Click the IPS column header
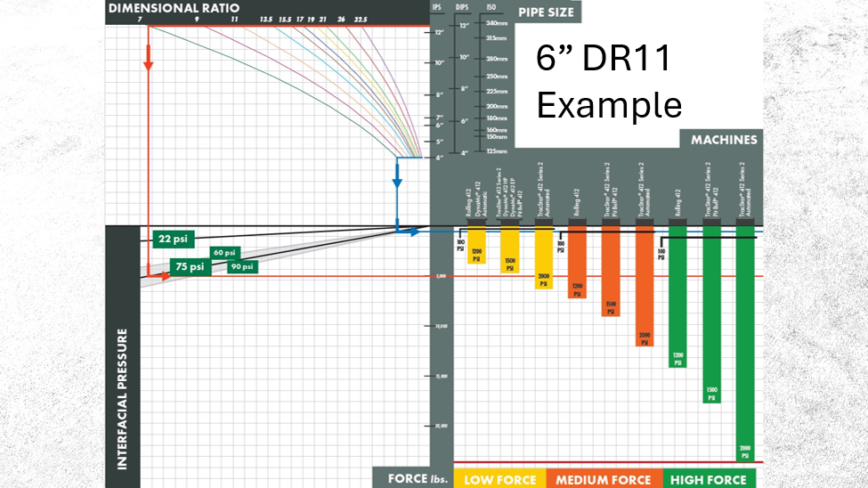This screenshot has width=868, height=488. coord(437,7)
